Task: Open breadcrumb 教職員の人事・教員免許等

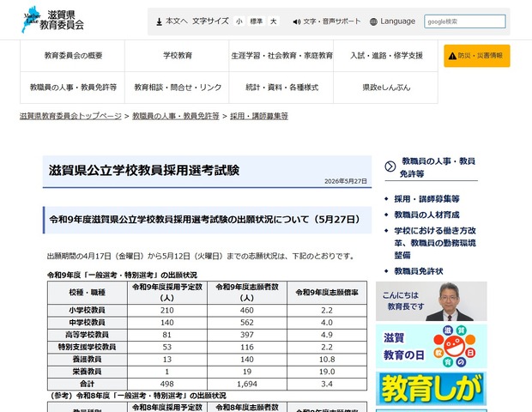Action: 176,116
